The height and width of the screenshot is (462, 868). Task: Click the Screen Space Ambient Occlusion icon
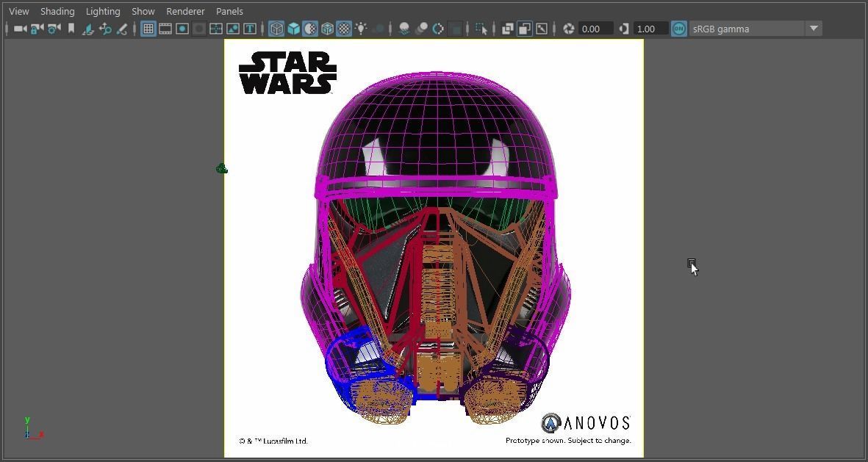[x=404, y=29]
